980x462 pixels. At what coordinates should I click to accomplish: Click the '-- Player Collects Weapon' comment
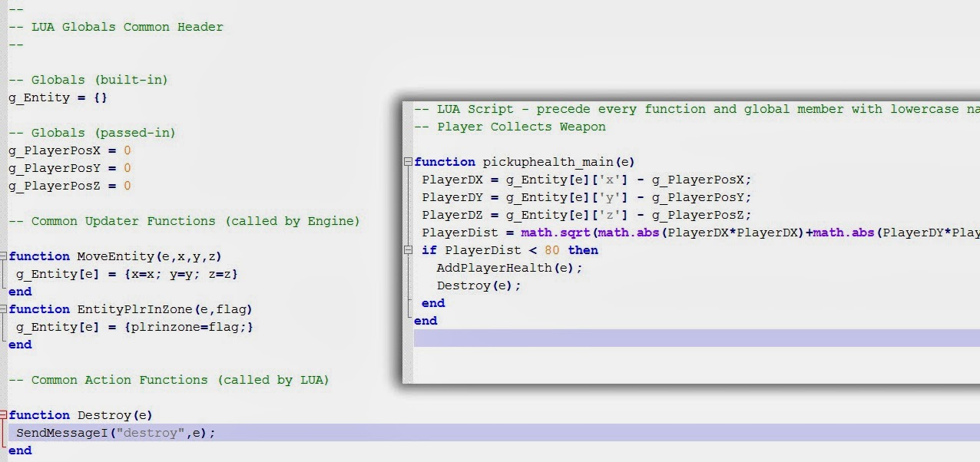(510, 127)
